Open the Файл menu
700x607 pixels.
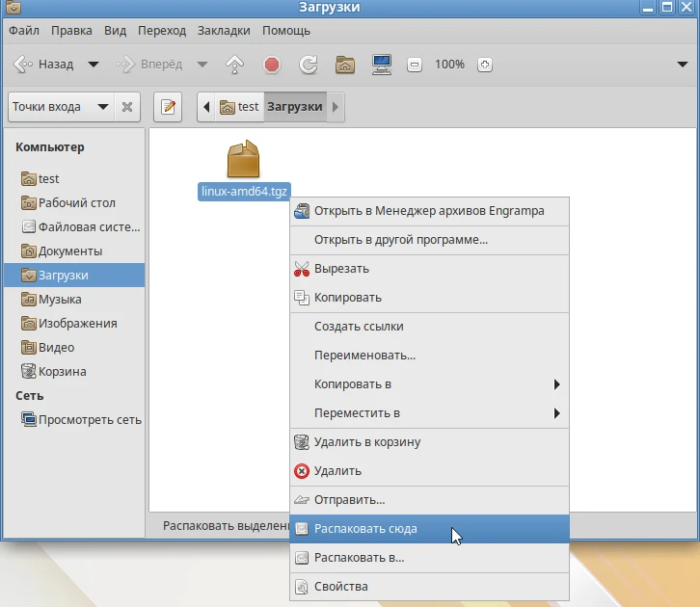pyautogui.click(x=24, y=31)
